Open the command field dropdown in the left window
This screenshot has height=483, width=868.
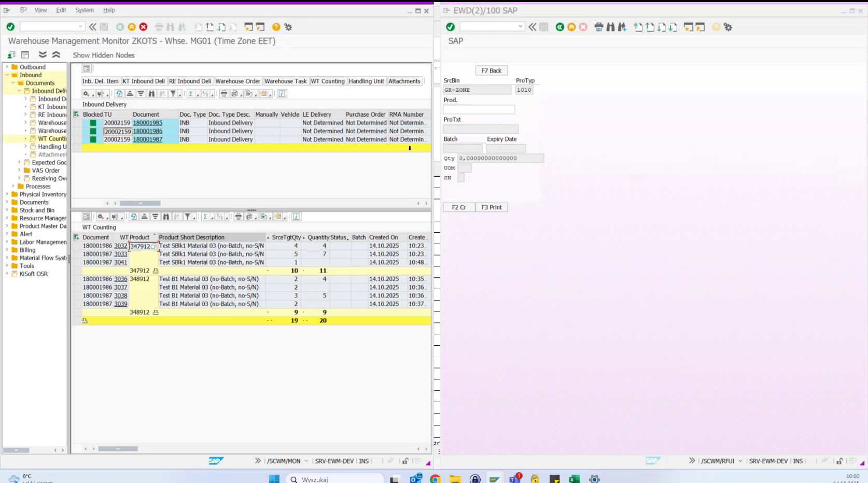click(x=80, y=26)
